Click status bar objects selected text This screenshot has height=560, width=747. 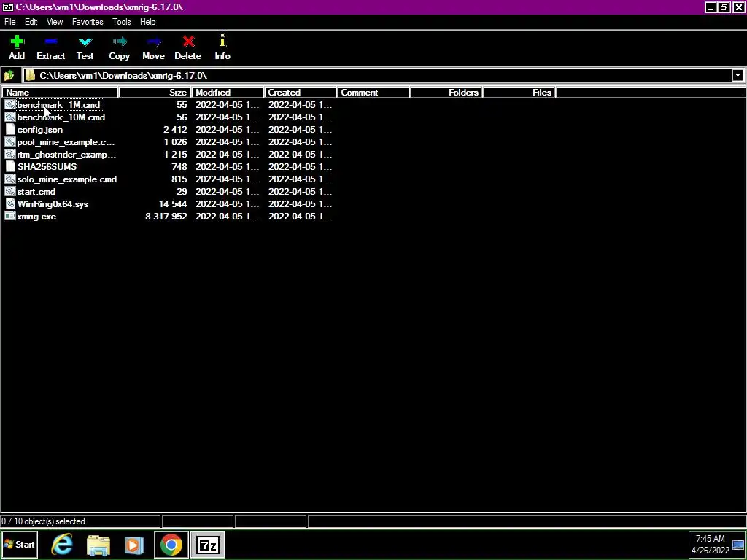43,521
